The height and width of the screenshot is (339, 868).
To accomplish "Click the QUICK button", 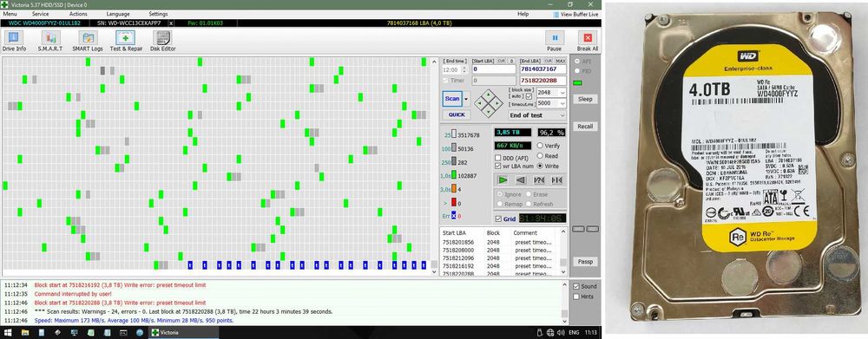I will pyautogui.click(x=457, y=115).
